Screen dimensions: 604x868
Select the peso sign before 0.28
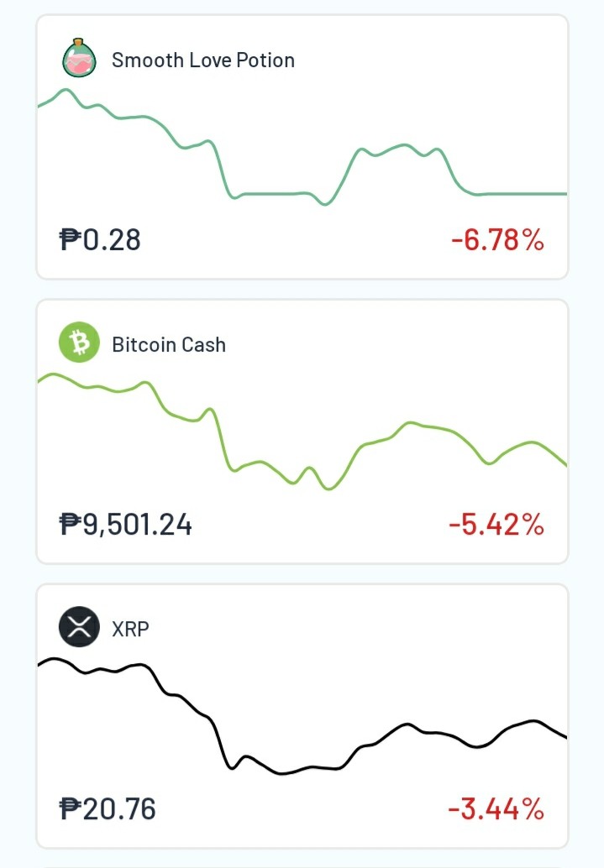coord(70,240)
